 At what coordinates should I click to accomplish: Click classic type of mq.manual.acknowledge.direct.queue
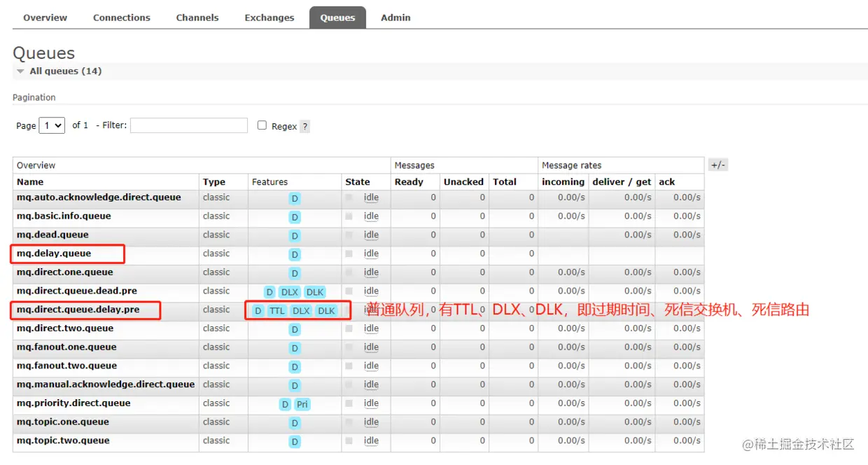(x=216, y=384)
